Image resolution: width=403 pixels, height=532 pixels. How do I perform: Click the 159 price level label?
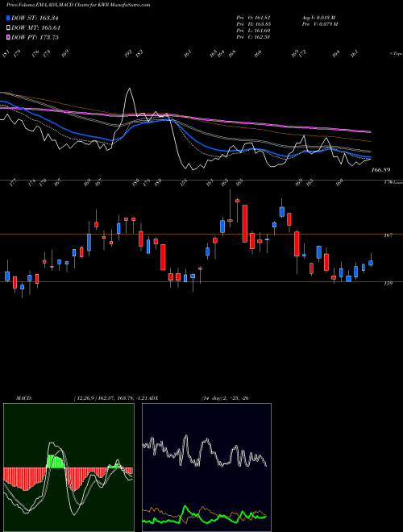pyautogui.click(x=388, y=283)
